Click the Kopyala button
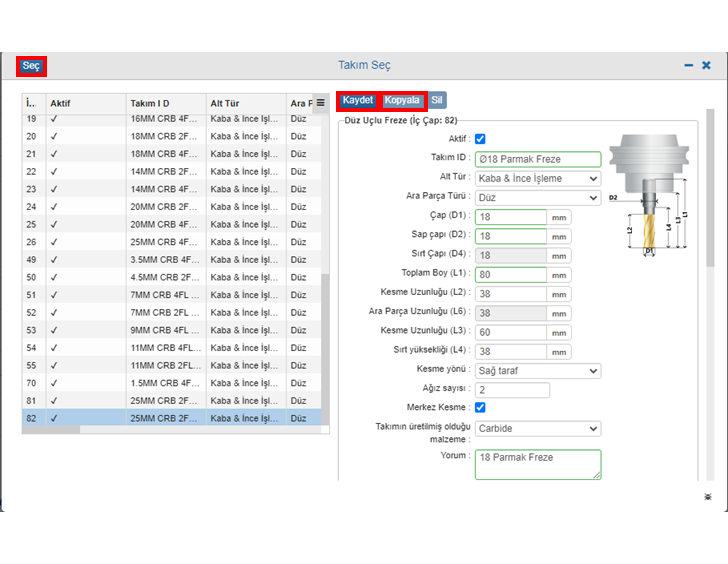 [403, 100]
